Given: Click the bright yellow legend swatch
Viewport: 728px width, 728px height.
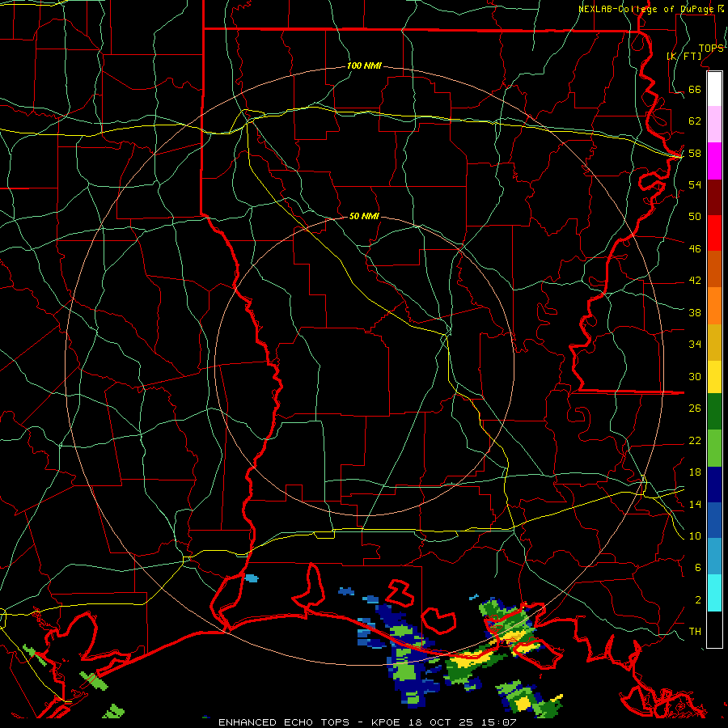Looking at the screenshot, I should [x=714, y=377].
